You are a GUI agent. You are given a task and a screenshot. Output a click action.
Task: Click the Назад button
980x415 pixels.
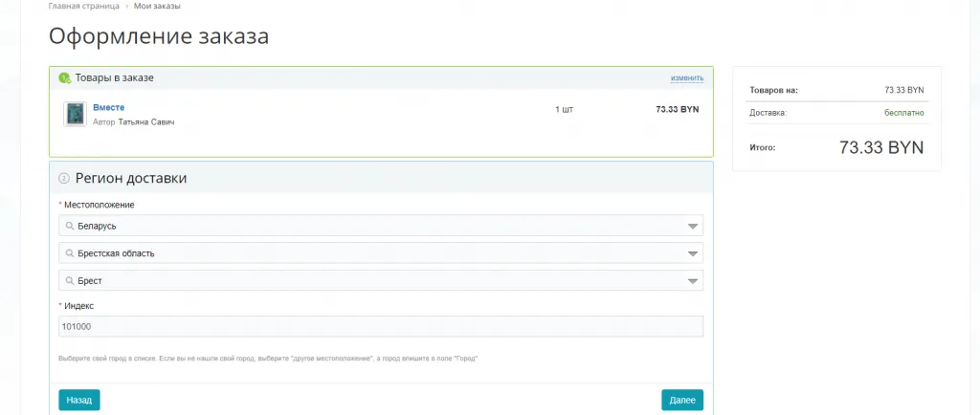tap(79, 400)
